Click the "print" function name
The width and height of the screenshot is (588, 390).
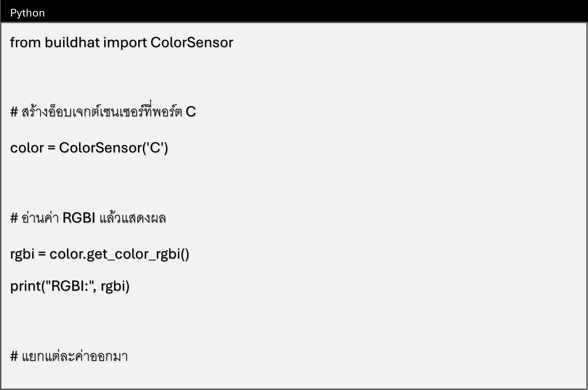pos(25,286)
